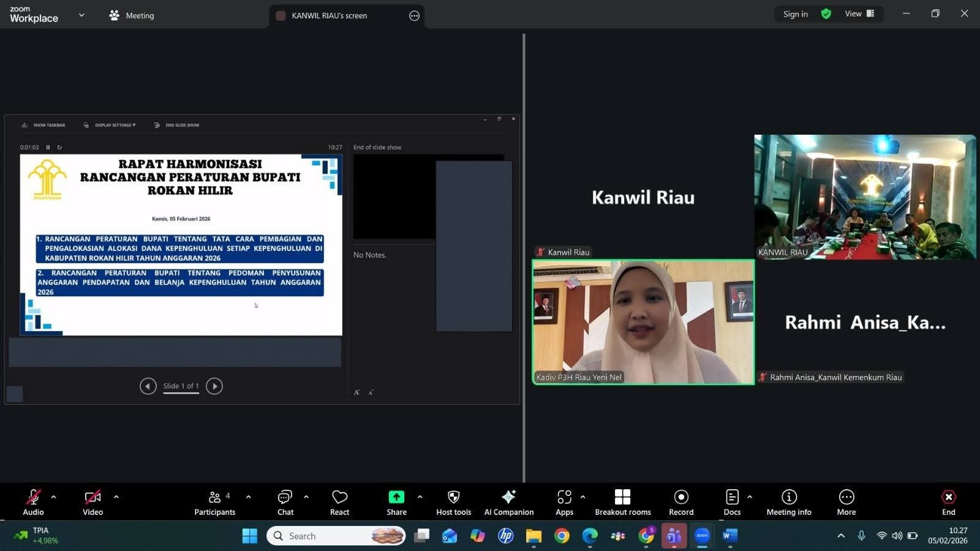Select the KANWIL RIAU's screen tab
980x551 pixels.
pyautogui.click(x=329, y=16)
